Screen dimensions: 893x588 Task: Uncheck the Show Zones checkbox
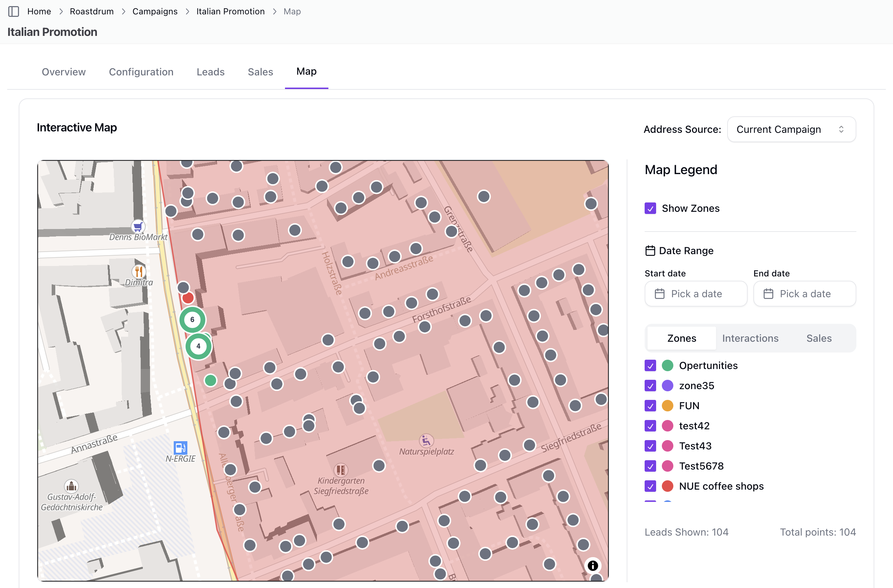click(650, 208)
